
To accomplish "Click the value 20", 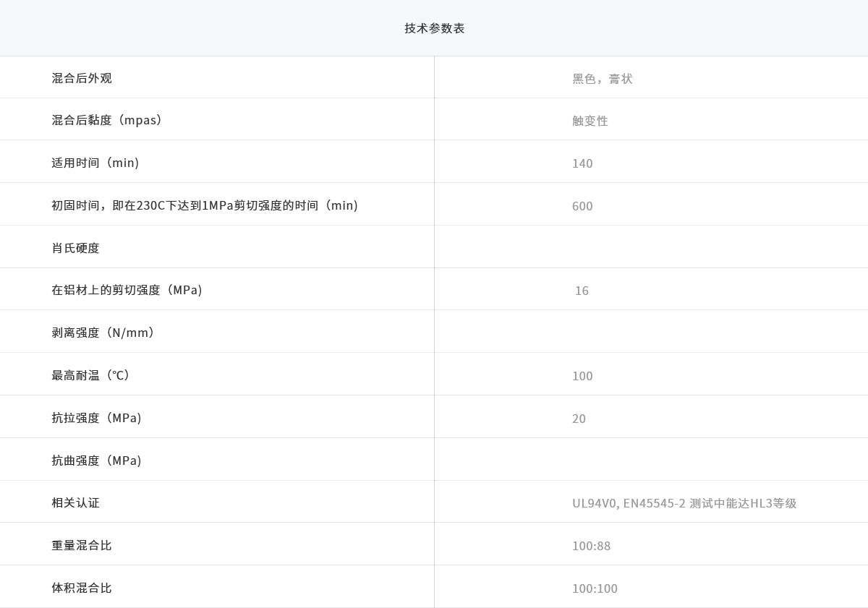I will [x=579, y=419].
